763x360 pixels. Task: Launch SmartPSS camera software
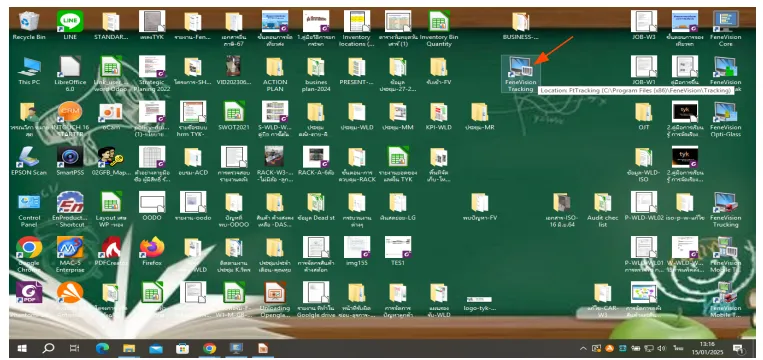pos(70,161)
